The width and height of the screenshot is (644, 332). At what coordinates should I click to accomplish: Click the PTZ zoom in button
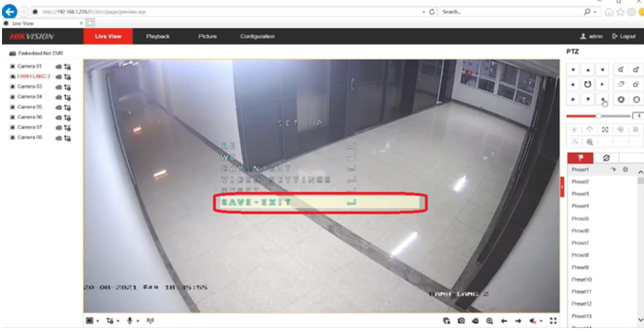[621, 70]
